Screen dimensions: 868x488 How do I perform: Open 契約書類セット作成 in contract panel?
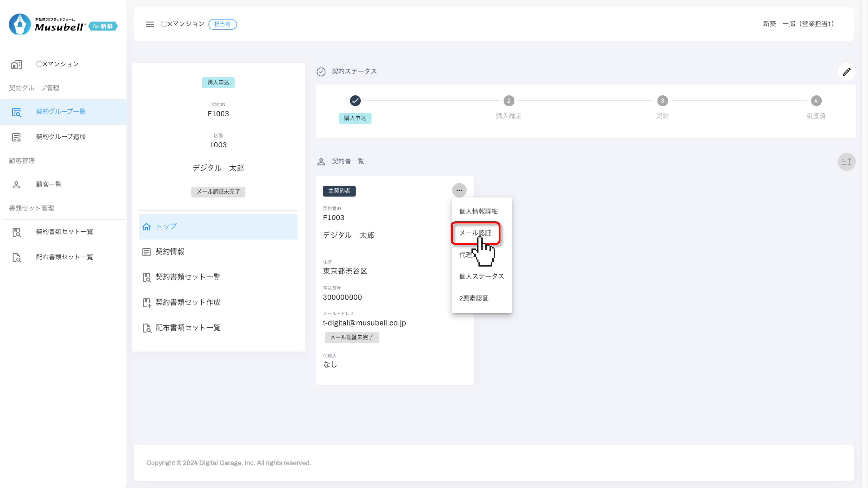tap(188, 302)
